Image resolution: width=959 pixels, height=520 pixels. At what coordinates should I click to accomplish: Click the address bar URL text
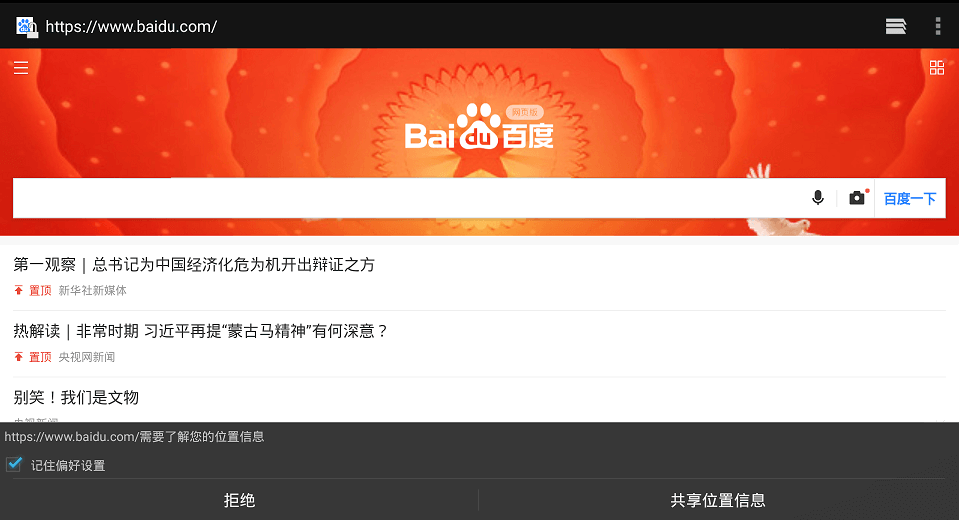coord(131,26)
